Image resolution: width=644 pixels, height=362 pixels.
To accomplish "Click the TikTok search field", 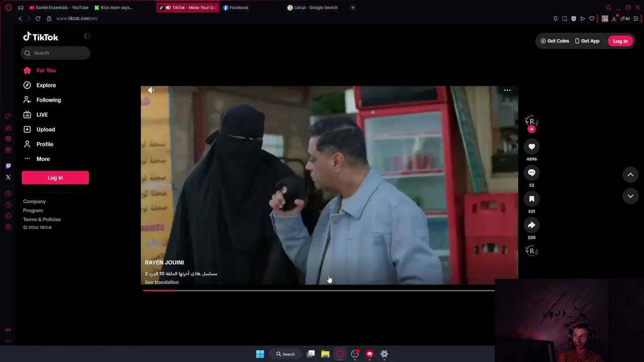I will tap(55, 53).
